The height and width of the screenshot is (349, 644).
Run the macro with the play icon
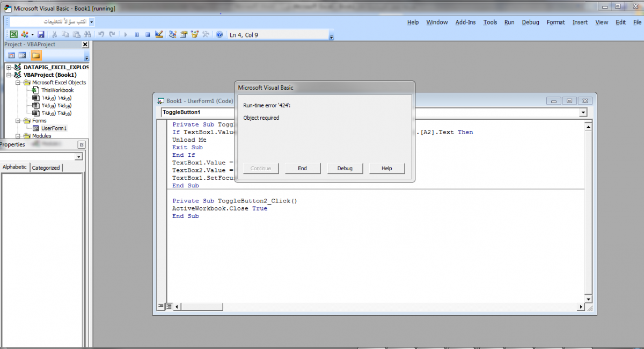click(126, 34)
